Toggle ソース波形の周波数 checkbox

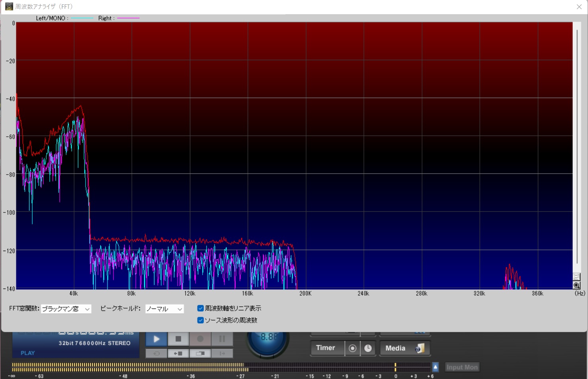pos(201,320)
